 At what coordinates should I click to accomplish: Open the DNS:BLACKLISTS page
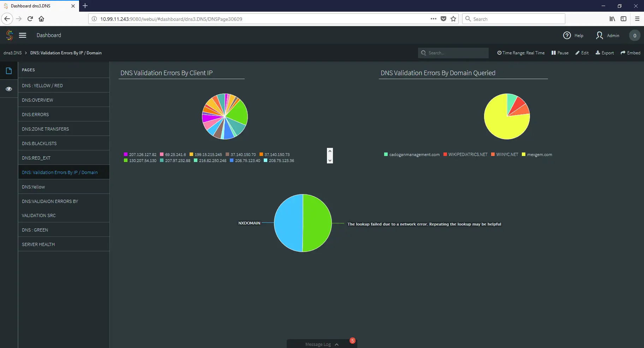point(39,144)
